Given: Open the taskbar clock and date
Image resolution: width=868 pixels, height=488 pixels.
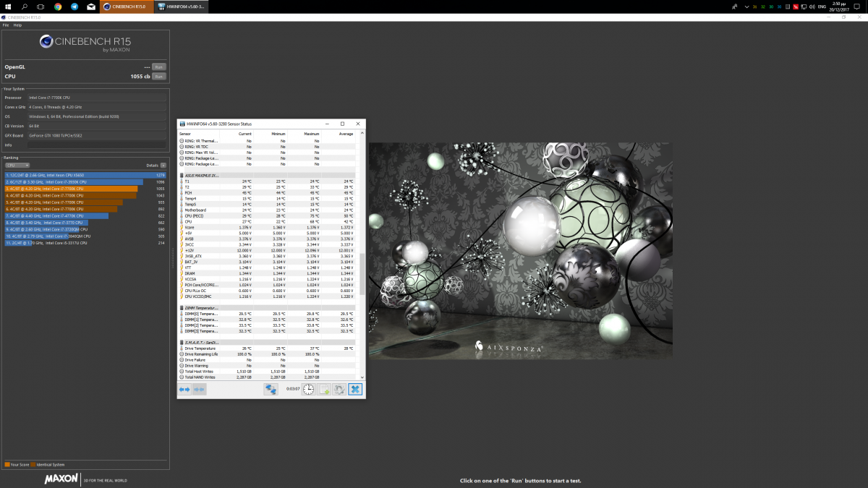Looking at the screenshot, I should [841, 7].
